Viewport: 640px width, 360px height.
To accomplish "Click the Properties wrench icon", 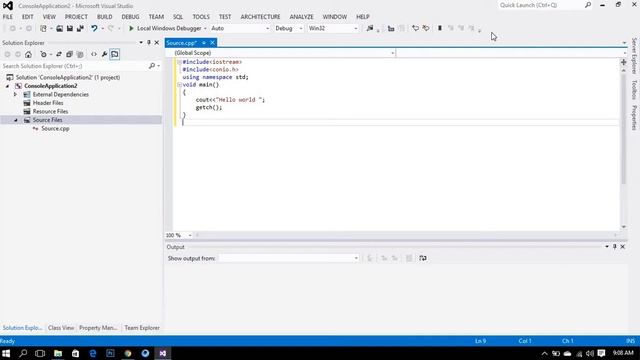I will 104,54.
